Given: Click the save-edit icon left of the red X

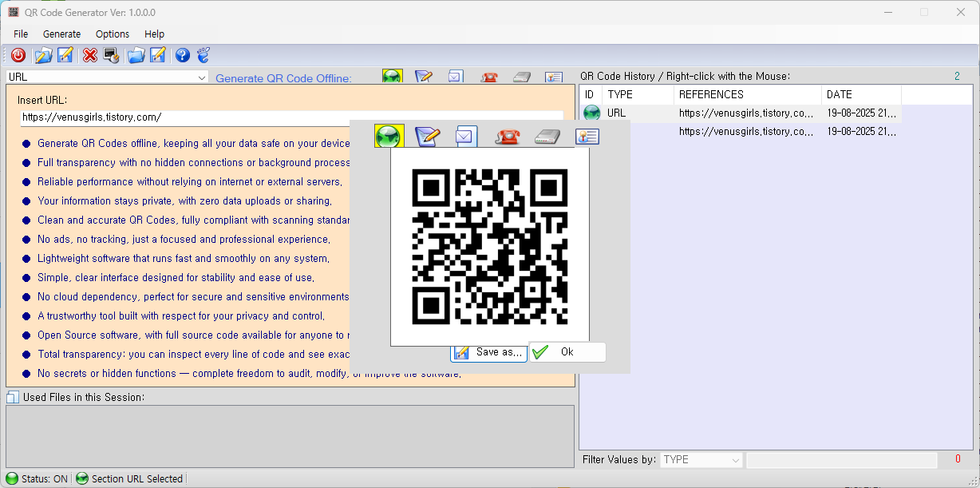Looking at the screenshot, I should tap(65, 55).
